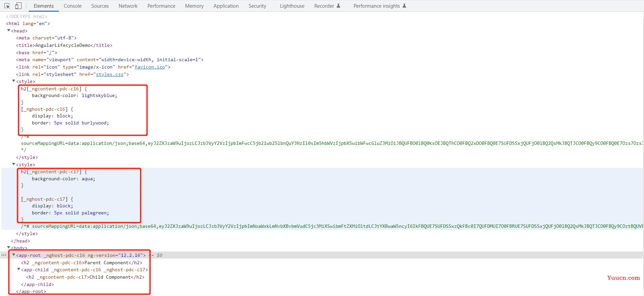Switch to the Security tab
Screen dimensions: 644x296
pos(257,6)
